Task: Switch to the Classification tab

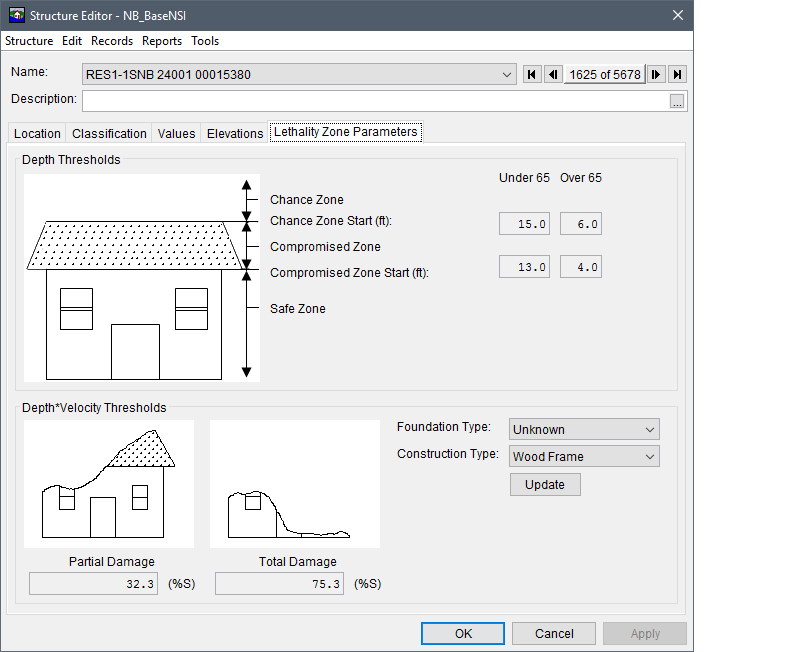Action: [109, 134]
